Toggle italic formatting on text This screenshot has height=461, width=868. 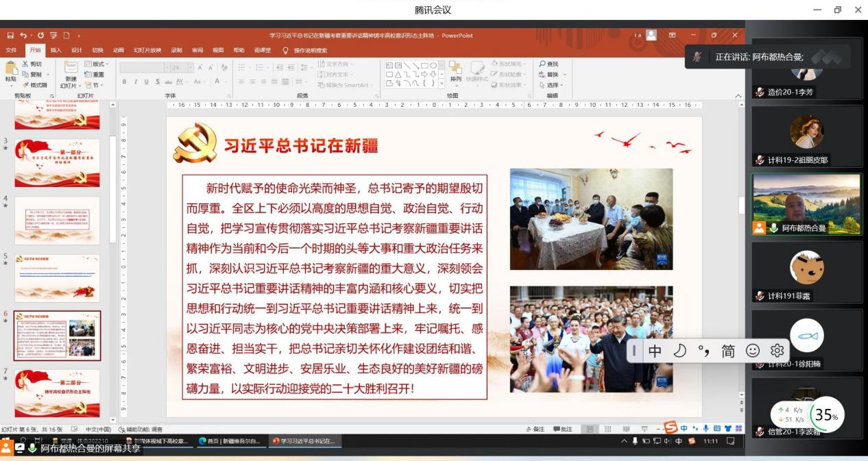coord(136,80)
